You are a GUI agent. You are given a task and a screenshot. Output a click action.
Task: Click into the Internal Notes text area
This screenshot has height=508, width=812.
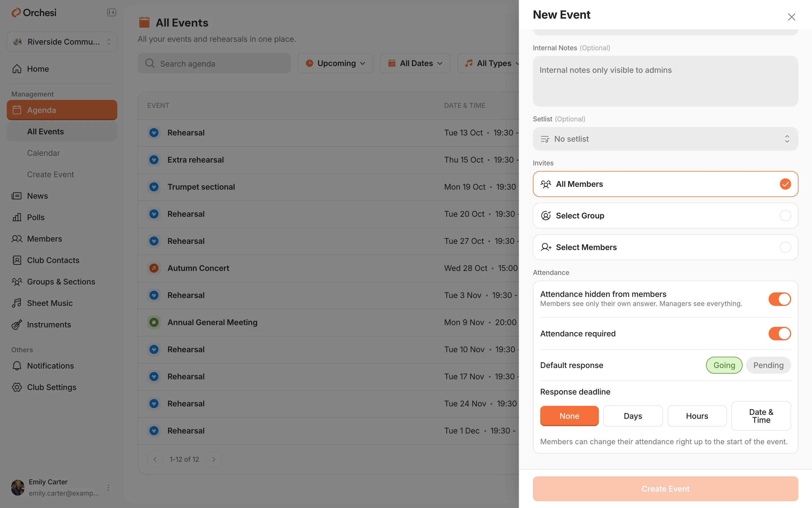(665, 81)
